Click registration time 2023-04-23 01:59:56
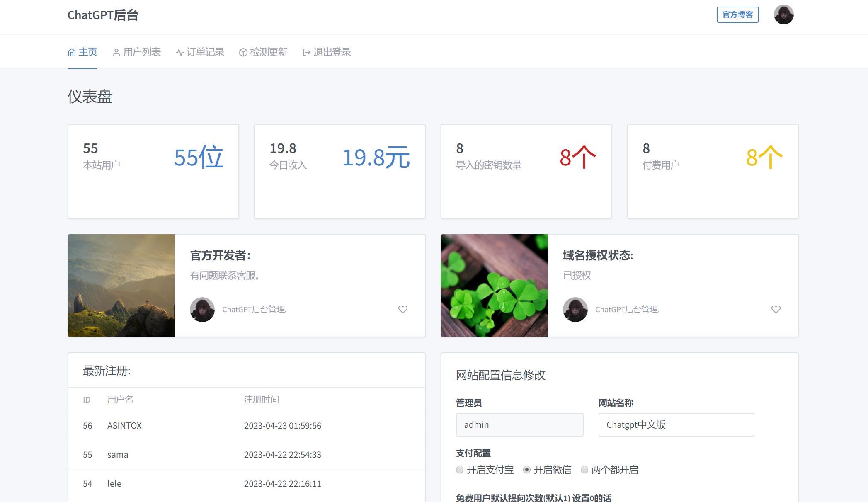This screenshot has height=502, width=868. tap(283, 426)
